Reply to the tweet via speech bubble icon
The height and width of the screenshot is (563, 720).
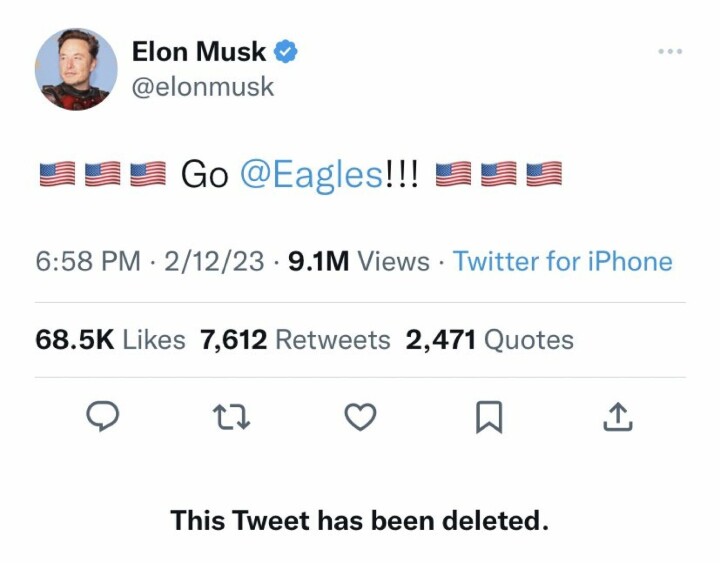[103, 418]
